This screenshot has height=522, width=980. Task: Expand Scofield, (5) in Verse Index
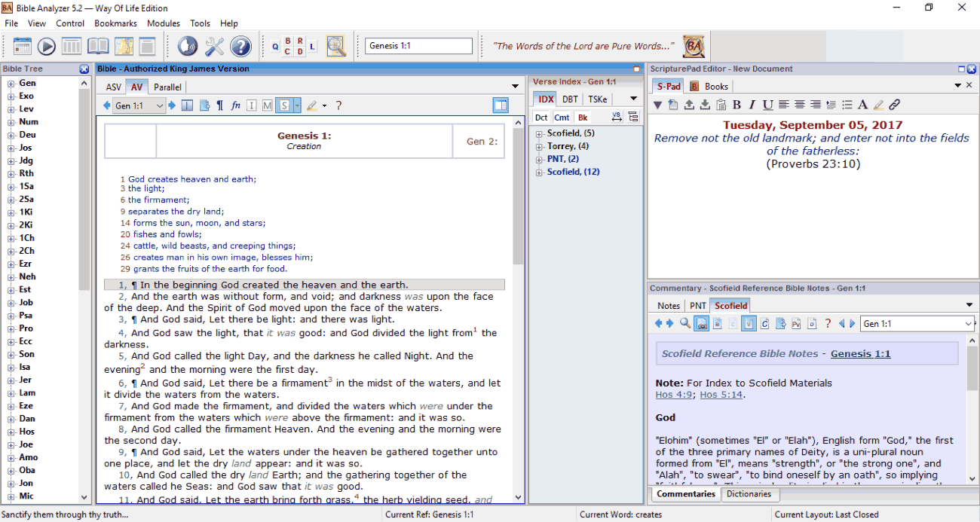point(540,134)
